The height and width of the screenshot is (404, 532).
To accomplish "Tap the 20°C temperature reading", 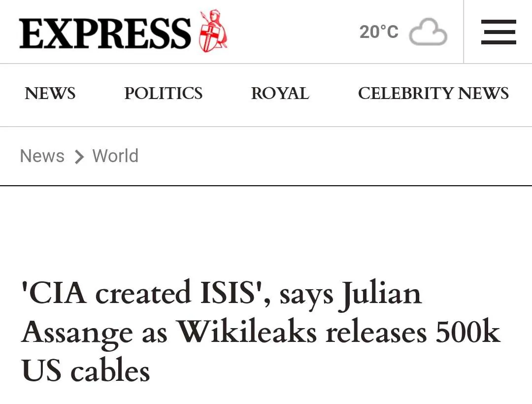I will pos(378,32).
